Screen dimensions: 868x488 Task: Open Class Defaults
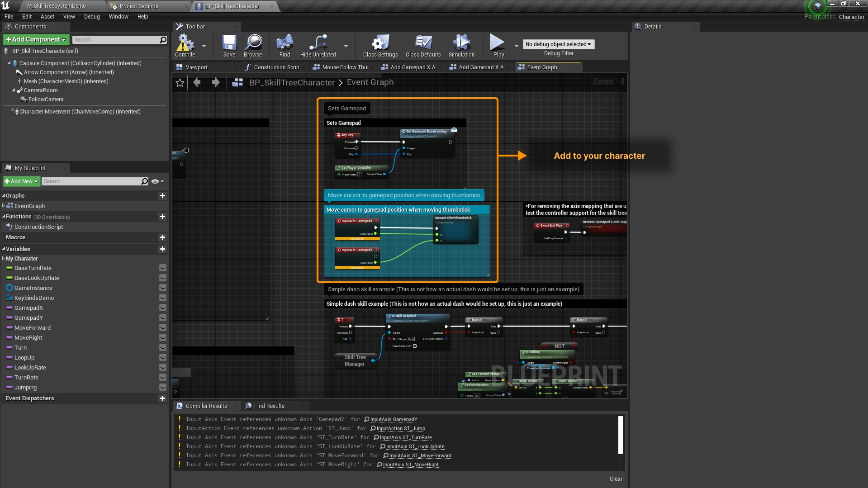[x=423, y=46]
